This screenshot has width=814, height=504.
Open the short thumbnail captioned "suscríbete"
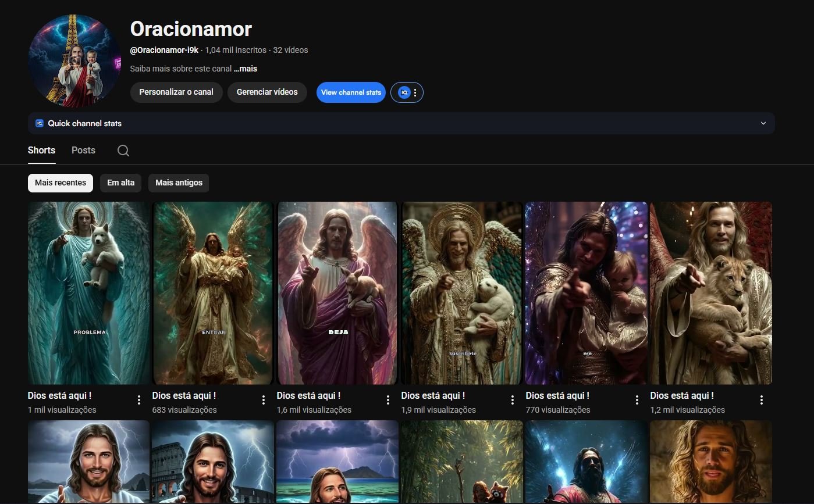[x=462, y=293]
